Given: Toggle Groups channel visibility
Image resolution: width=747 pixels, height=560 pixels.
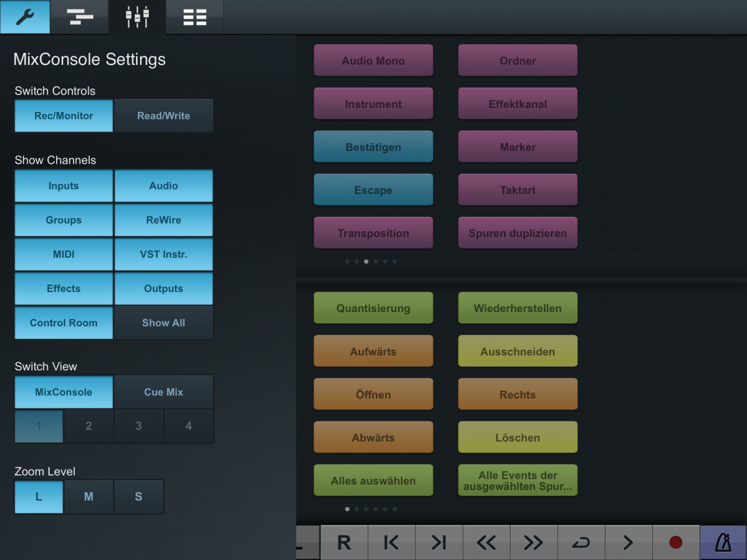Looking at the screenshot, I should pyautogui.click(x=64, y=220).
